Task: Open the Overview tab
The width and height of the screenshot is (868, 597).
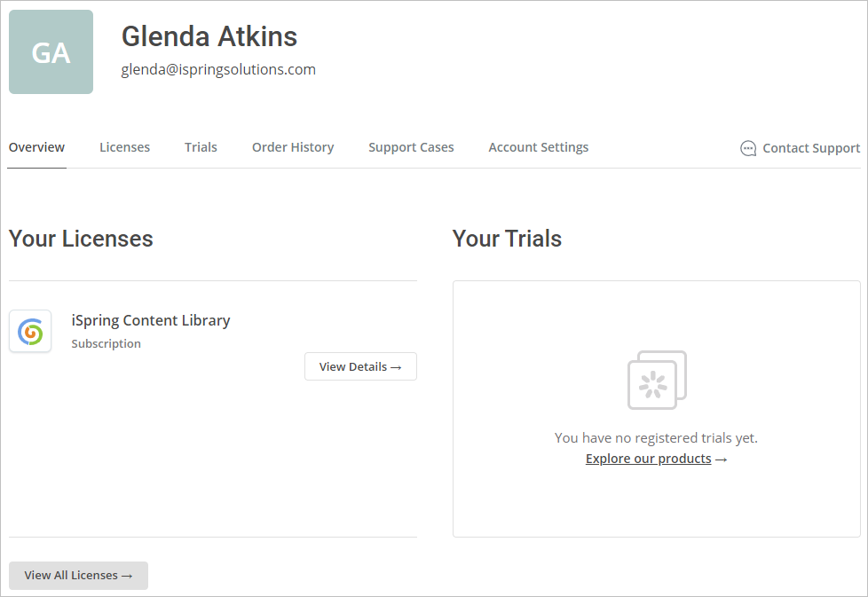Action: tap(36, 147)
